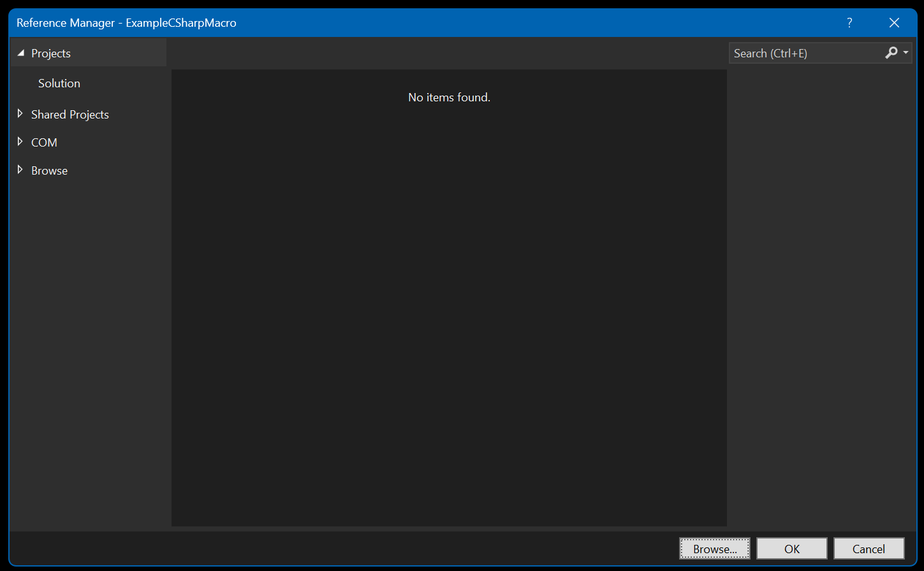The width and height of the screenshot is (924, 571).
Task: Click the expander triangle next to COM
Action: [20, 142]
